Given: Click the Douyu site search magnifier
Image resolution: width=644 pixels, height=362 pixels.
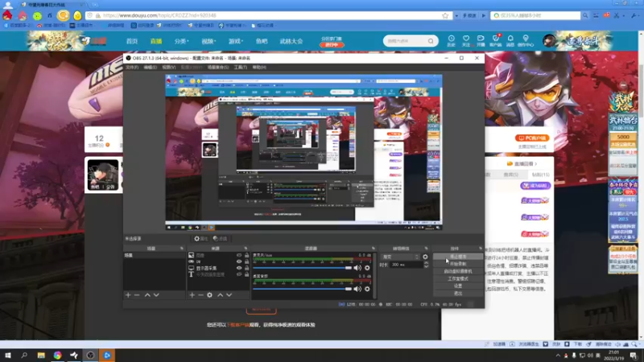Looking at the screenshot, I should point(431,41).
